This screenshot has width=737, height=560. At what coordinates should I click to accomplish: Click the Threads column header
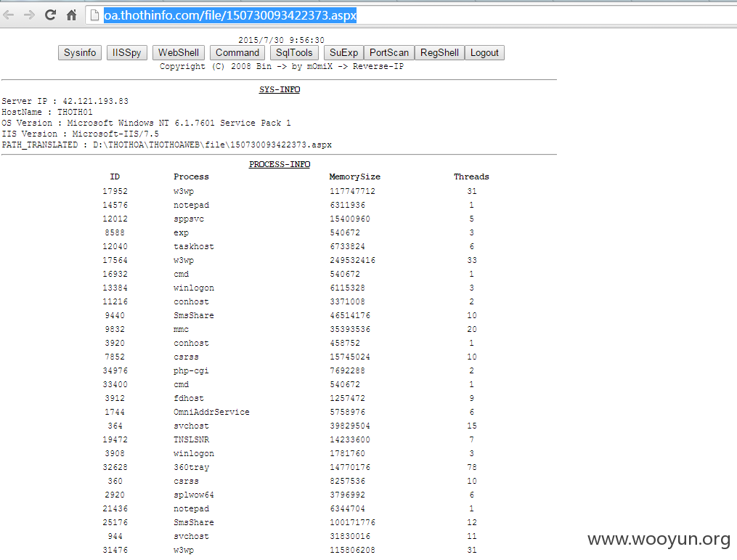click(471, 176)
